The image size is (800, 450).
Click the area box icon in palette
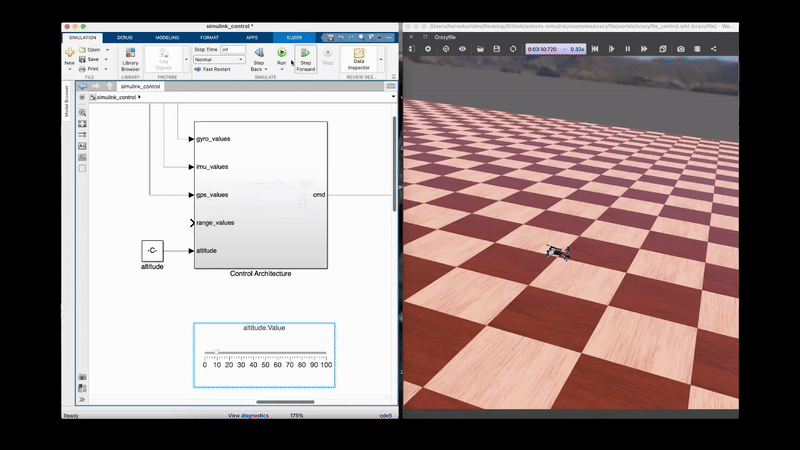pyautogui.click(x=82, y=168)
